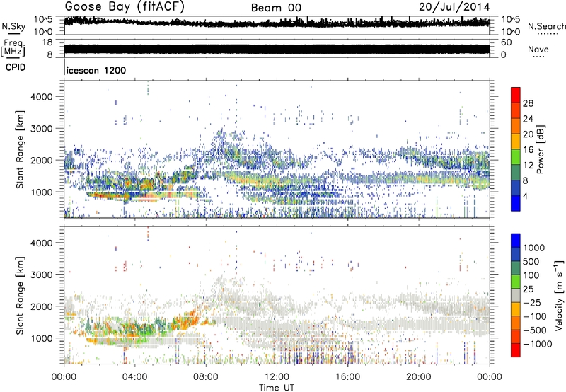Viewport: 566px width, 392px height.
Task: Click the frequency band plot strip
Action: (277, 49)
